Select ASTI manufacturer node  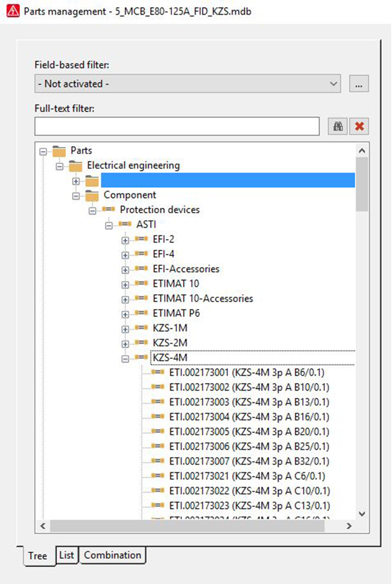[x=146, y=225]
